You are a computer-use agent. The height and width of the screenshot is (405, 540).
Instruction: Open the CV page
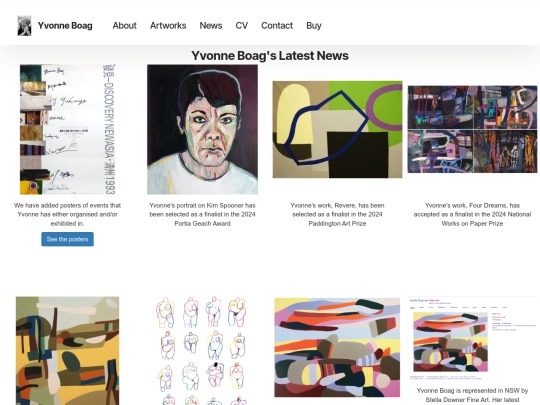coord(242,26)
